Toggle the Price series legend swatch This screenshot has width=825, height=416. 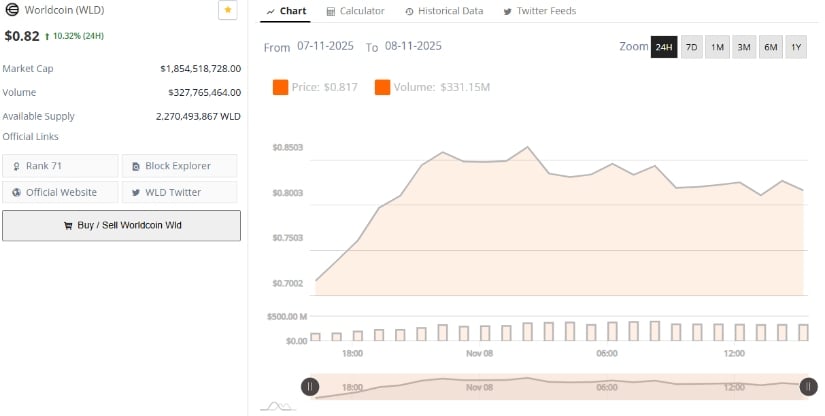coord(281,87)
